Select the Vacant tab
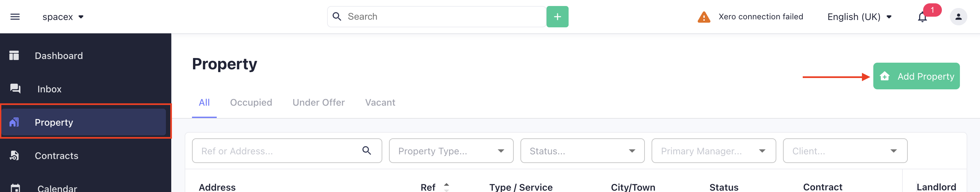The height and width of the screenshot is (192, 980). pyautogui.click(x=380, y=102)
